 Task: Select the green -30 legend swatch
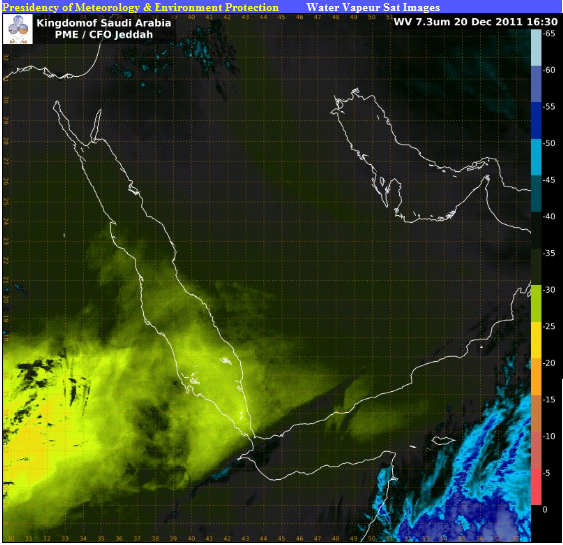pos(536,304)
